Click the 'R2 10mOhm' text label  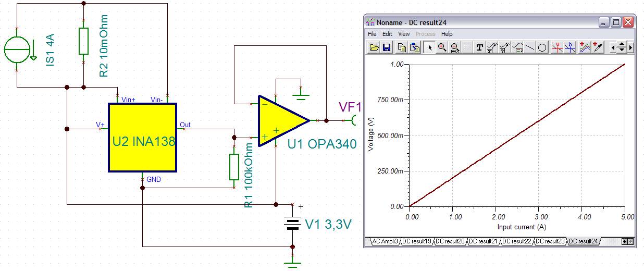(x=104, y=45)
